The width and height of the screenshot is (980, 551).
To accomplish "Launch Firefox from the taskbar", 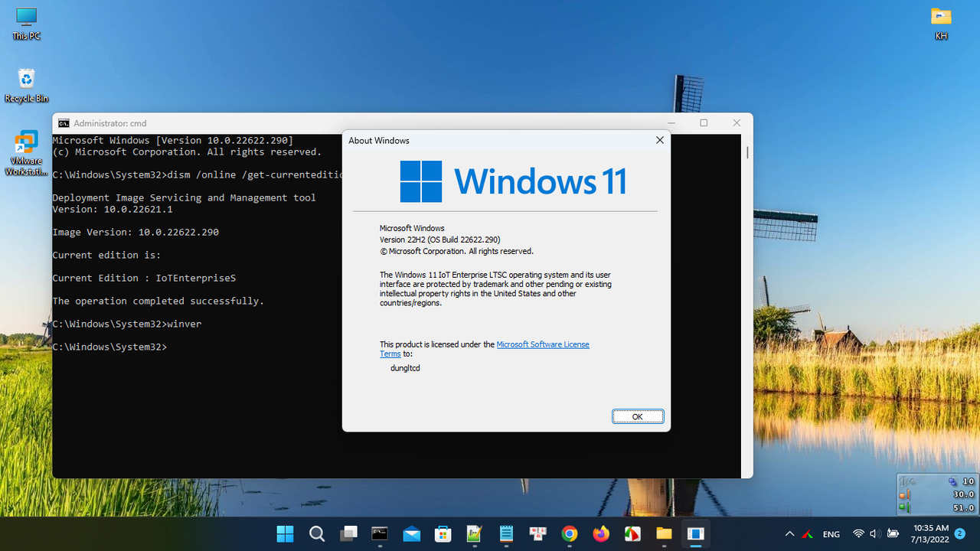I will 601,533.
